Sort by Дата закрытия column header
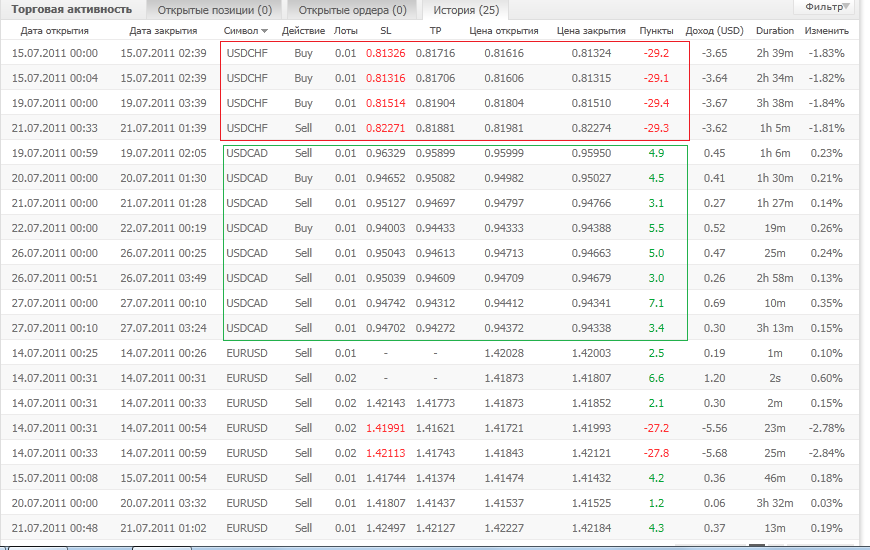The image size is (870, 550). pos(163,31)
